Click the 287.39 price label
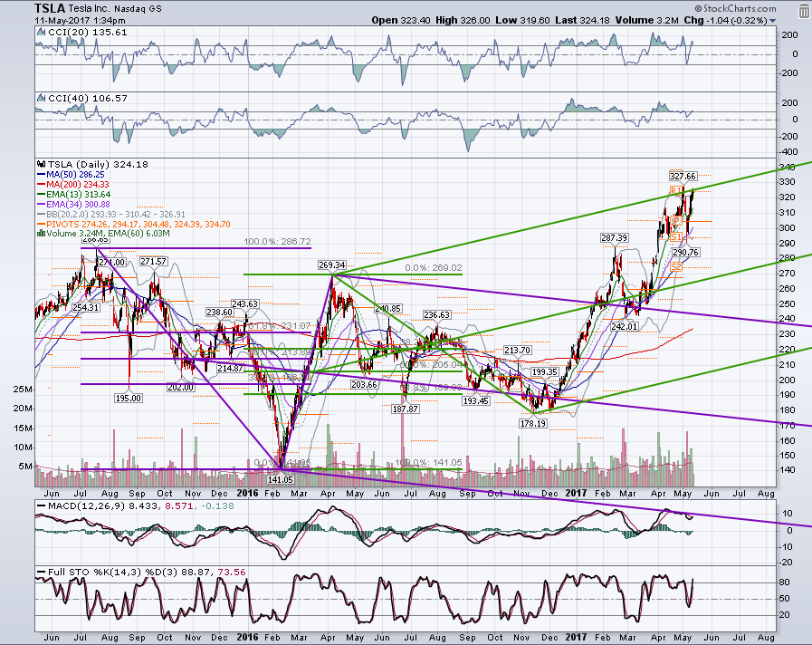Screen dimensions: 812x645 click(614, 237)
